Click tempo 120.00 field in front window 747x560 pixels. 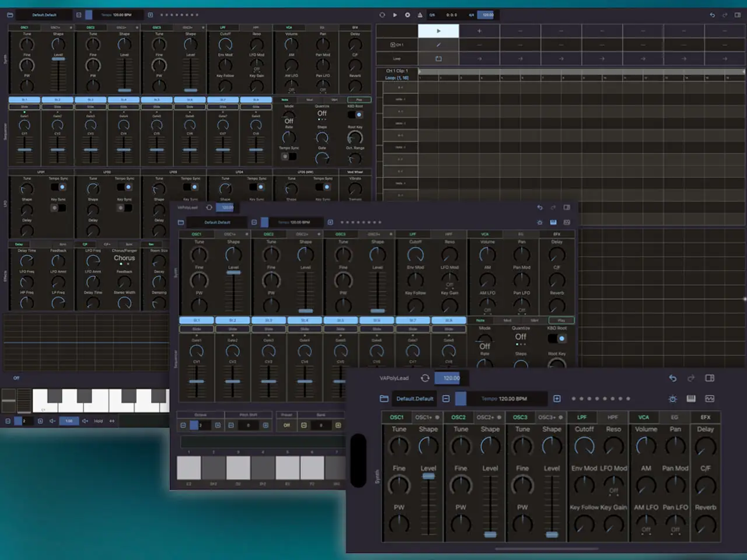(x=452, y=378)
